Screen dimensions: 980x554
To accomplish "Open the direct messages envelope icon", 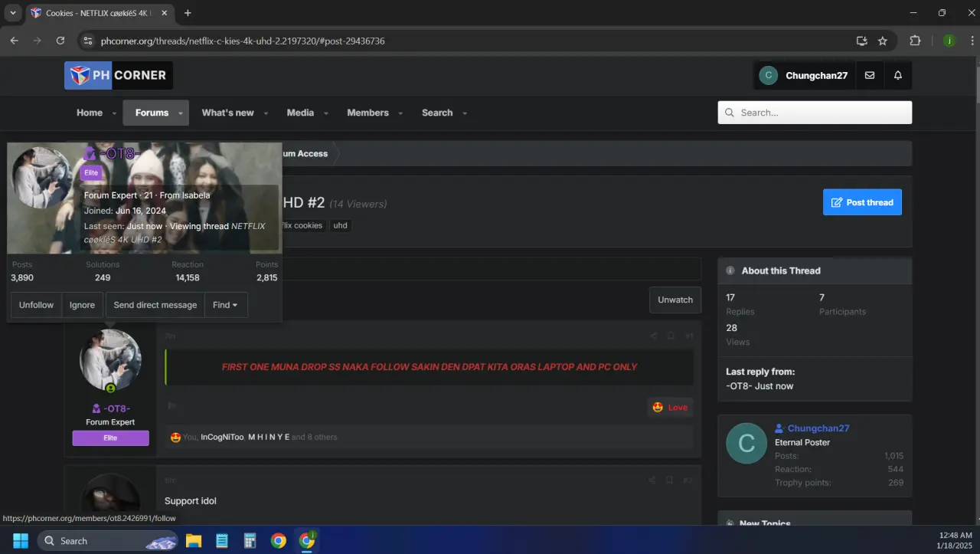I will coord(870,75).
